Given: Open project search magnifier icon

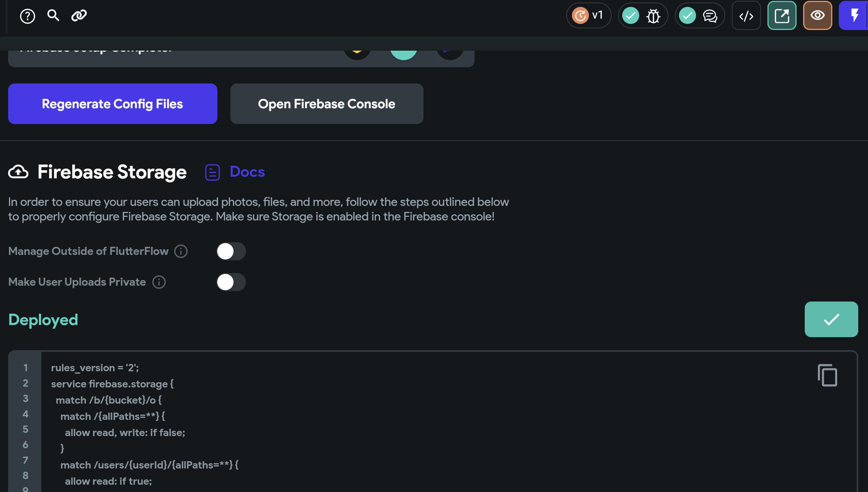Looking at the screenshot, I should [x=53, y=15].
